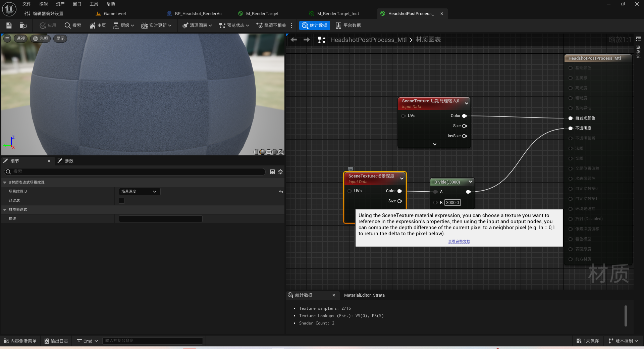Select the custom mesh preview icon
644x349 pixels.
(281, 152)
